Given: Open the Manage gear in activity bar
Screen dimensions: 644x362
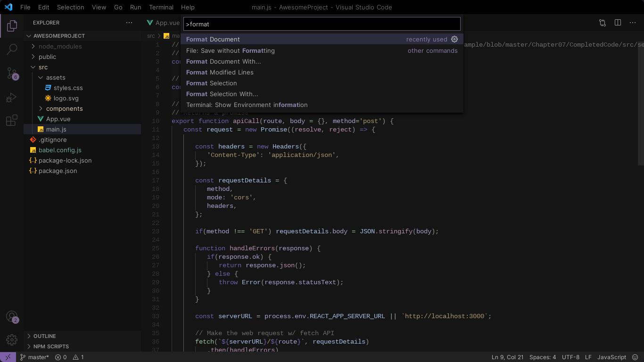Looking at the screenshot, I should 12,339.
